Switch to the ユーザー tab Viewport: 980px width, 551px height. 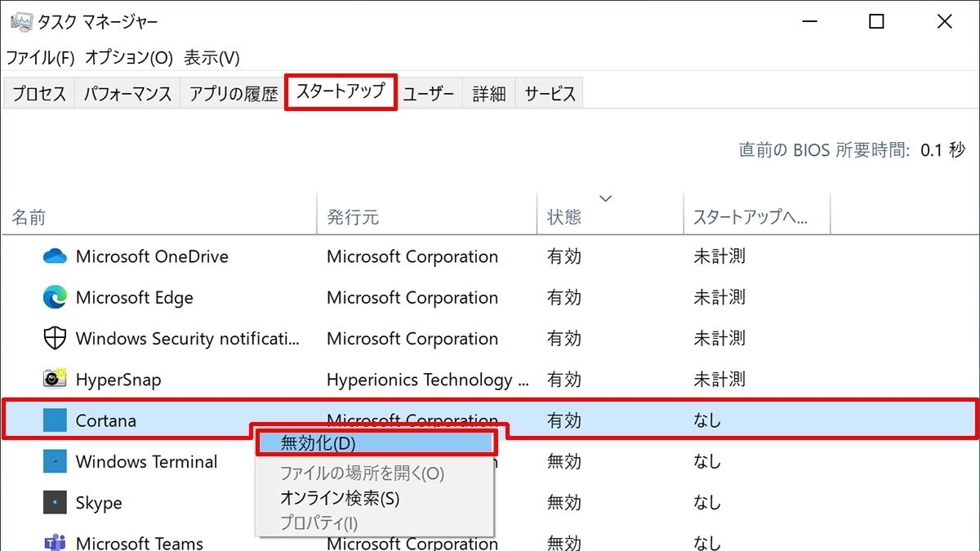429,94
